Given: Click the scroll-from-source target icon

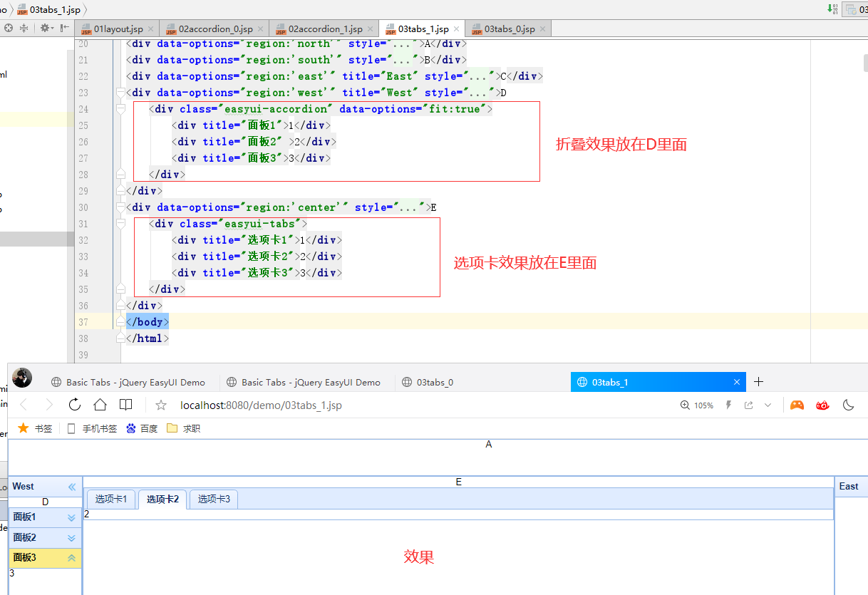Looking at the screenshot, I should (x=9, y=28).
